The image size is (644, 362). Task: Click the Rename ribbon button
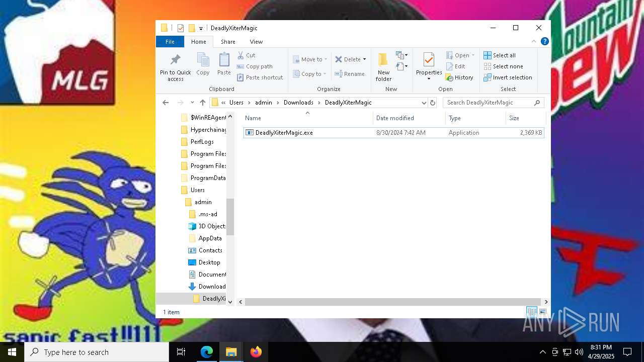[350, 74]
